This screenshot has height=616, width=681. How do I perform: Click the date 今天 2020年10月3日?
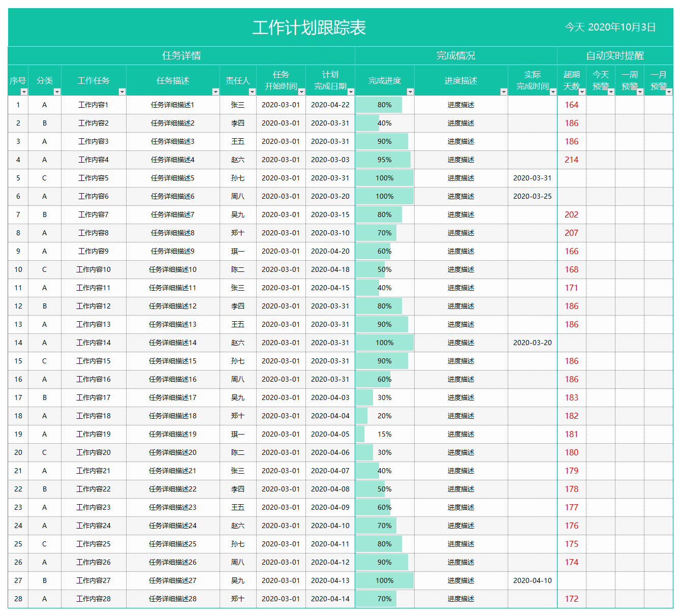click(x=610, y=27)
